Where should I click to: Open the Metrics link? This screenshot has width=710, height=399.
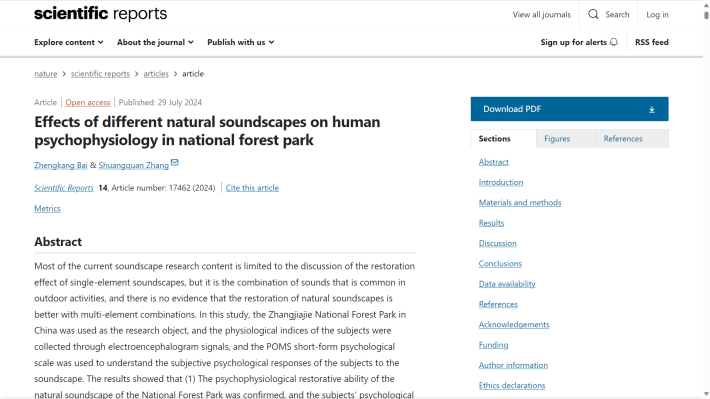click(x=47, y=209)
